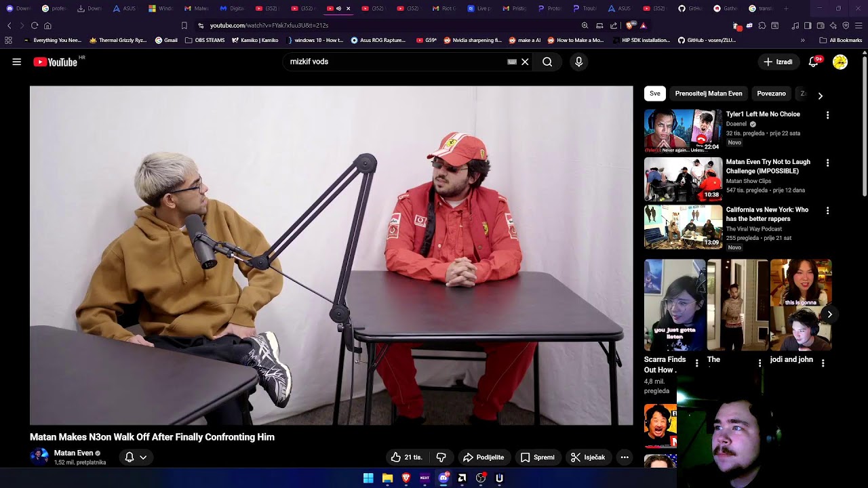Open the Scarra Finds Out short
This screenshot has width=868, height=488.
click(675, 305)
